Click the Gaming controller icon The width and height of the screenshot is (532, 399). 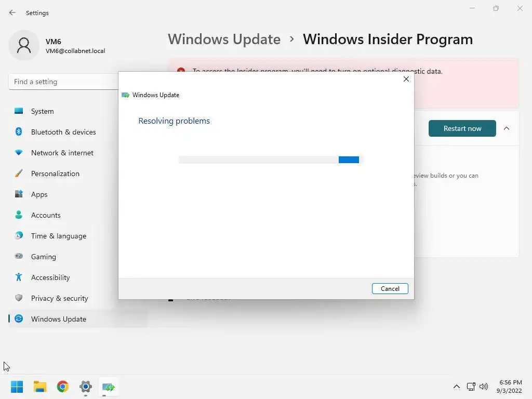(x=19, y=256)
